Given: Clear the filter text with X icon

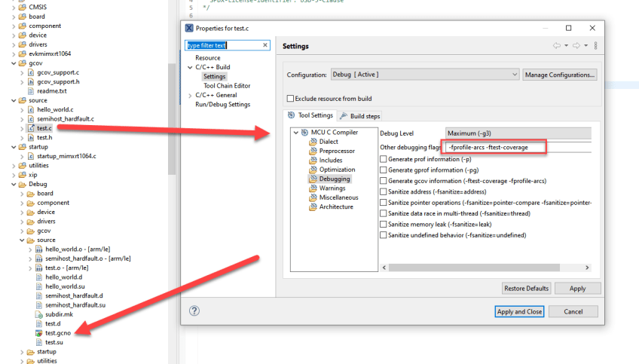Looking at the screenshot, I should click(x=265, y=45).
